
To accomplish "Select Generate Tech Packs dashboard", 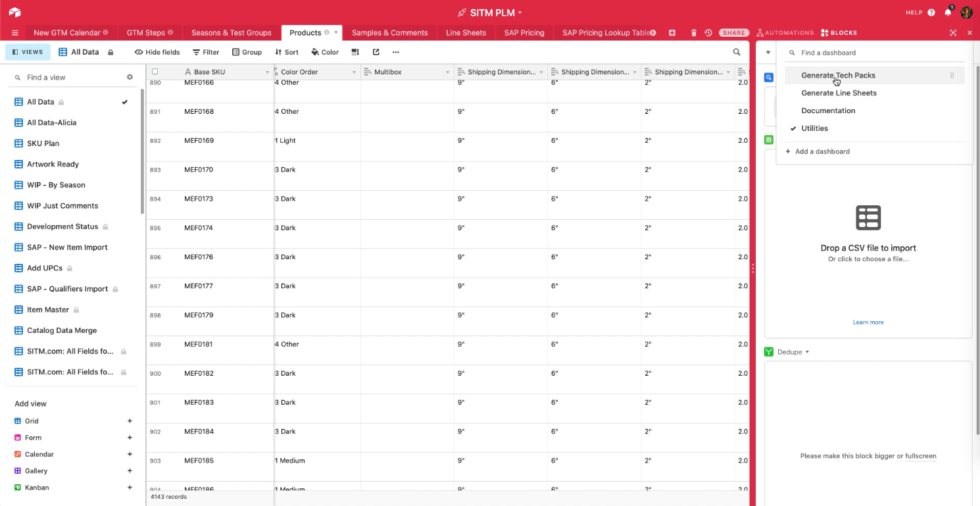I will tap(839, 75).
